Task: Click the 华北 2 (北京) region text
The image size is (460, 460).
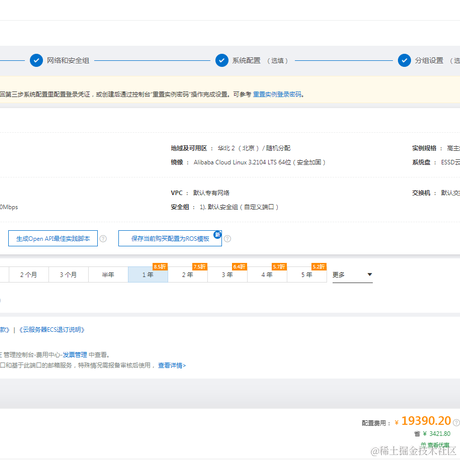Action: [x=239, y=148]
